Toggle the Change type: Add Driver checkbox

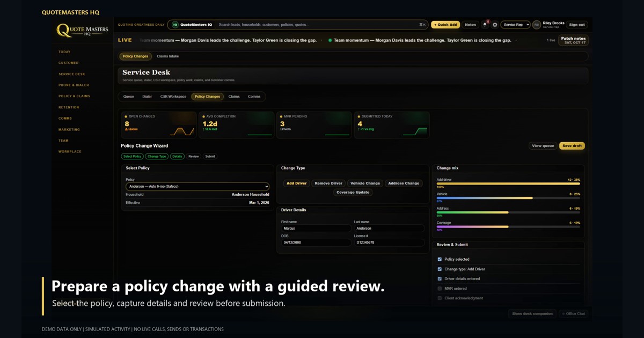pyautogui.click(x=440, y=269)
